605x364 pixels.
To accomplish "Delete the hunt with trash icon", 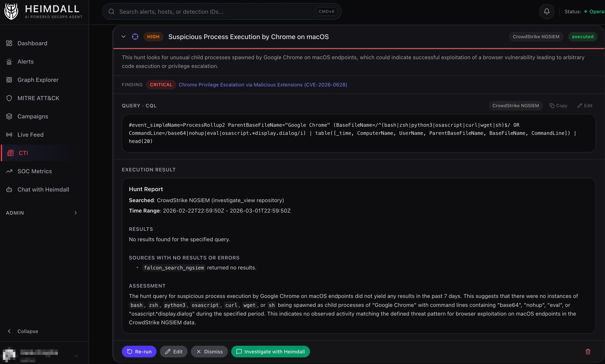I will [588, 352].
